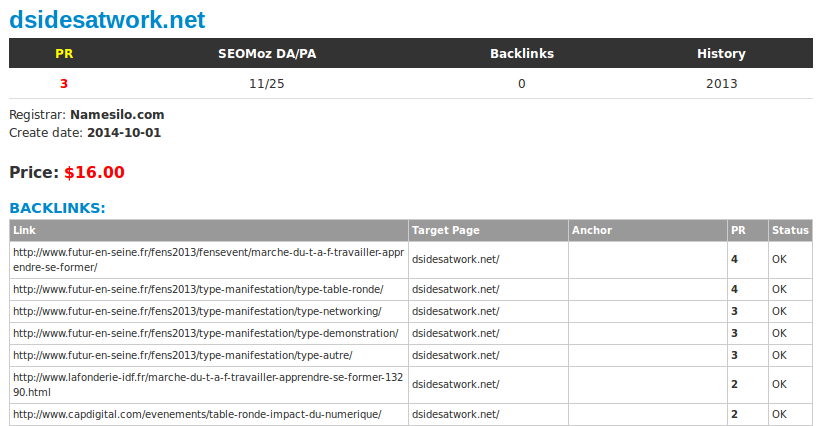Open the capdigital.com table-ronde link
This screenshot has height=426, width=818.
(x=197, y=415)
